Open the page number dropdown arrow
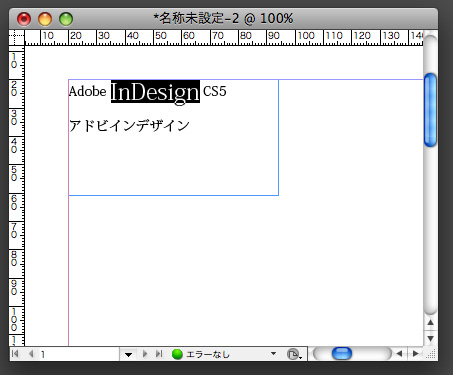The image size is (453, 375). coord(128,354)
